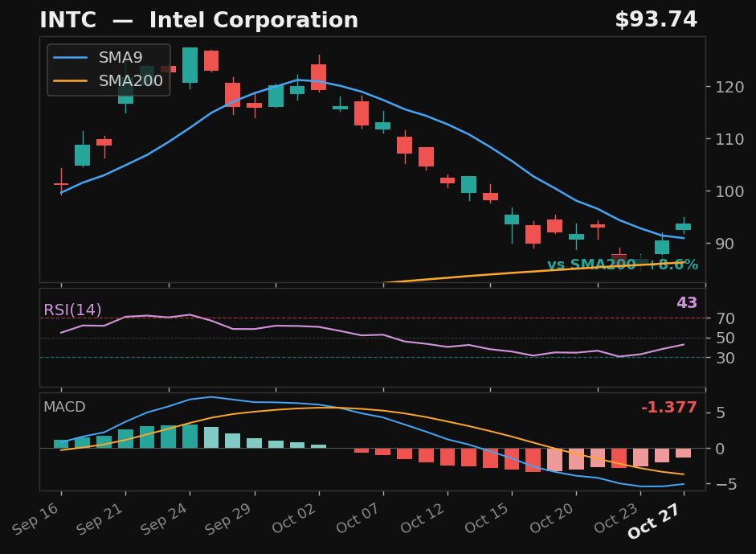Viewport: 756px width, 554px height.
Task: Click the MACD axis label 0
Action: pos(720,449)
